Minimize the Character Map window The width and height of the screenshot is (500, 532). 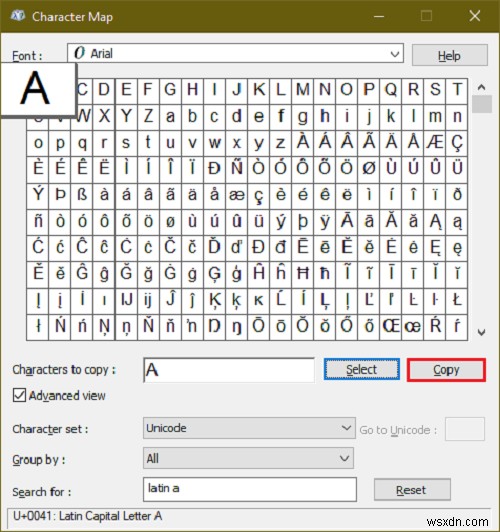click(379, 16)
